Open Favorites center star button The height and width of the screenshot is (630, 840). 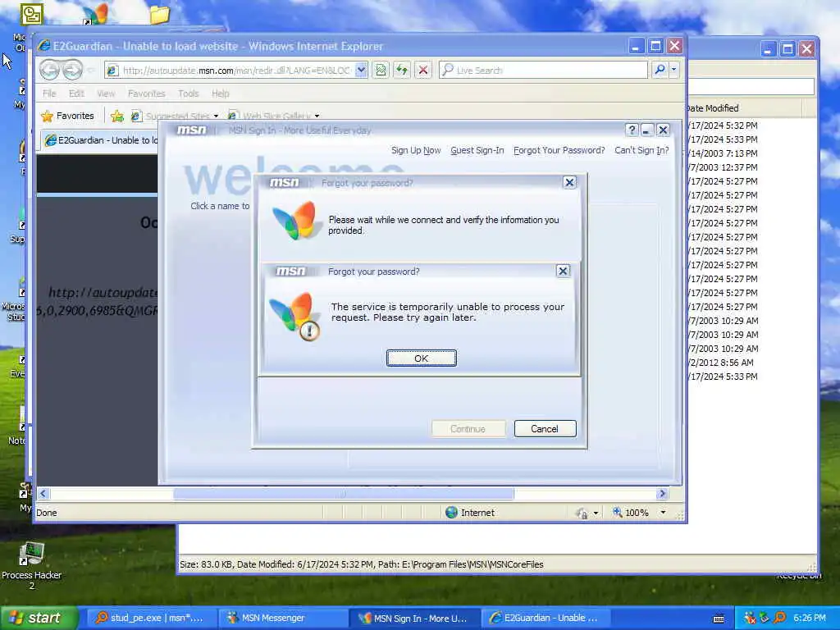click(x=67, y=116)
